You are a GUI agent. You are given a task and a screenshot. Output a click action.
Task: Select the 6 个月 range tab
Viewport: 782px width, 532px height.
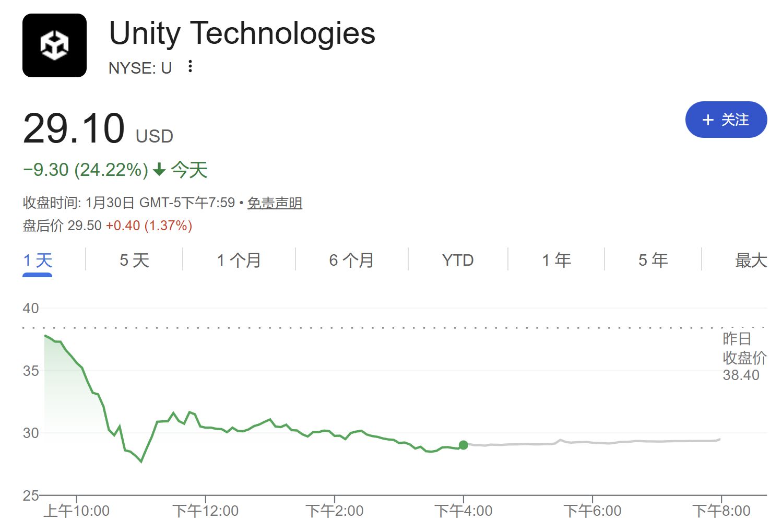coord(351,260)
